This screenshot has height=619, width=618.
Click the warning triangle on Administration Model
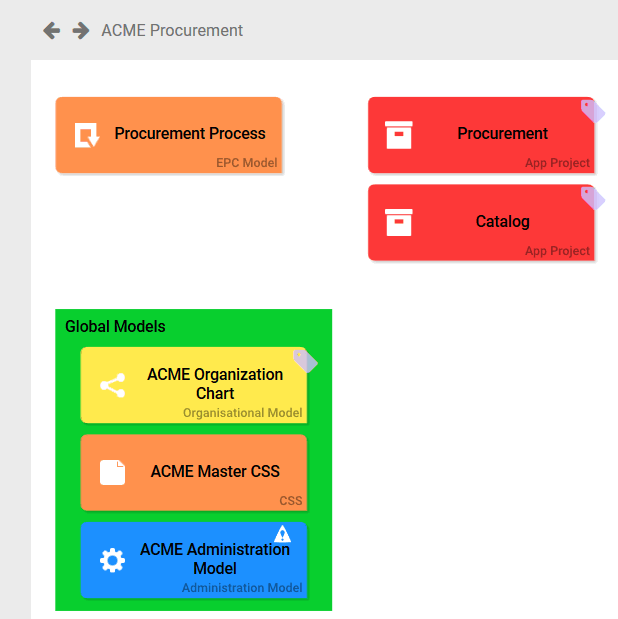click(283, 534)
